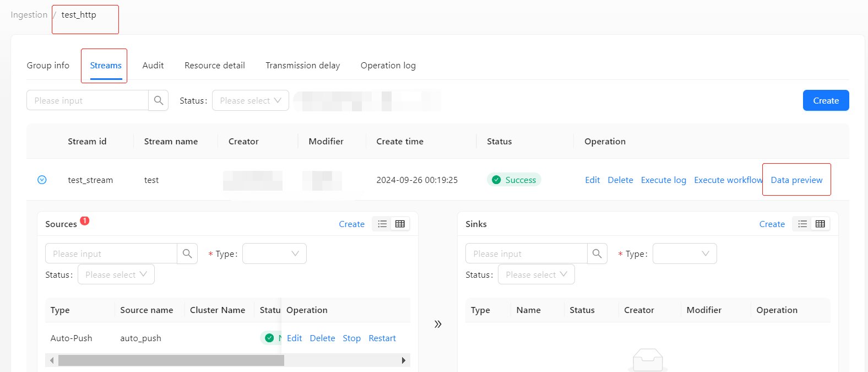The height and width of the screenshot is (372, 868).
Task: Open the Sources Type dropdown
Action: (274, 254)
